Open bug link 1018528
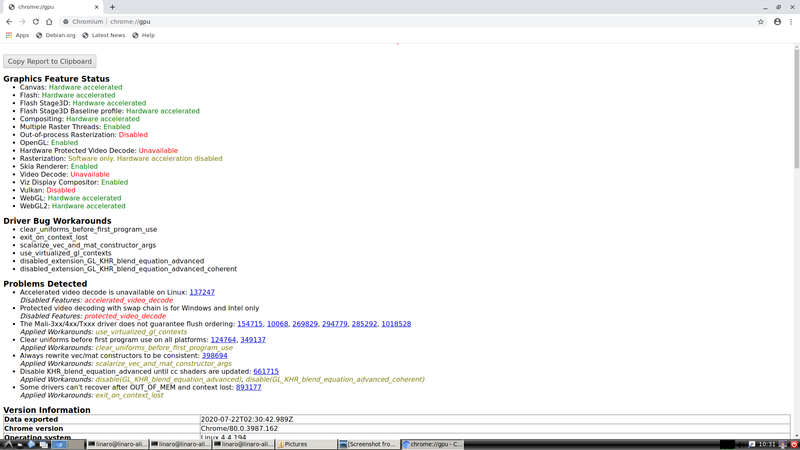This screenshot has width=800, height=450. click(396, 324)
